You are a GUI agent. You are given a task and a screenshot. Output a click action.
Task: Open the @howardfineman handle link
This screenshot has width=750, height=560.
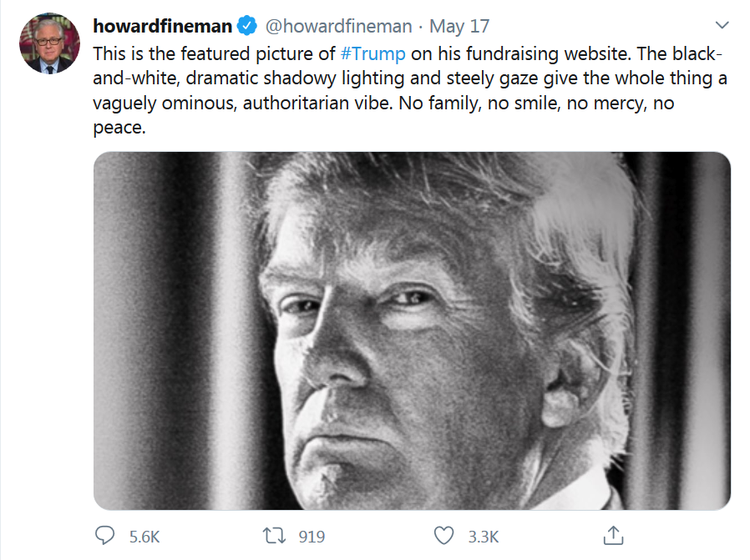click(338, 26)
